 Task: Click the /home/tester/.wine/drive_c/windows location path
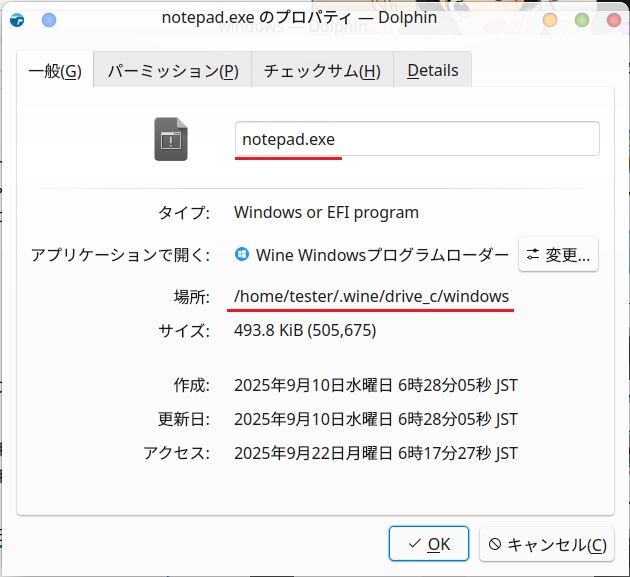(371, 297)
